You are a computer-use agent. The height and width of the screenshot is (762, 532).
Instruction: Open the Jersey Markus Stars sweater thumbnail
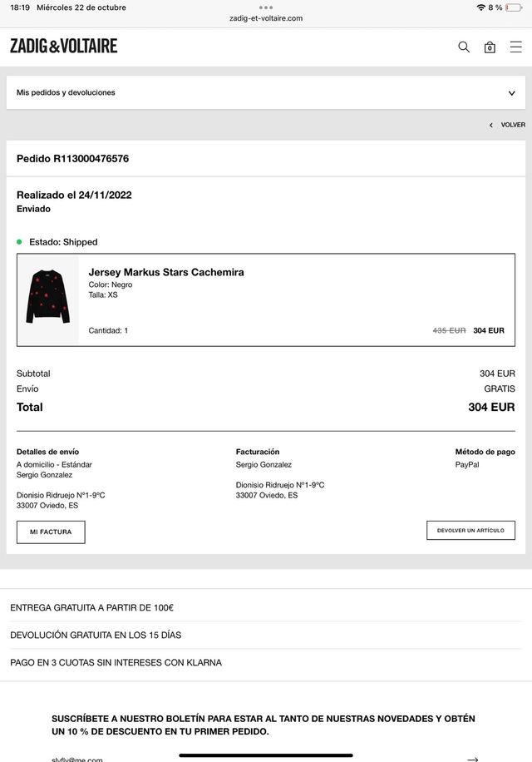pos(48,297)
